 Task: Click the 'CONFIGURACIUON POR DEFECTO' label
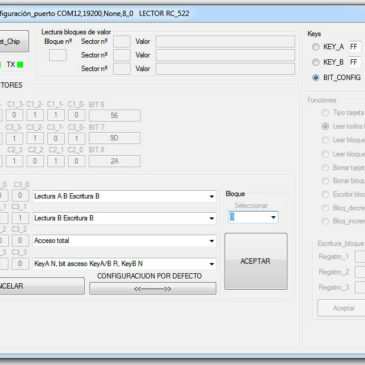pyautogui.click(x=149, y=276)
